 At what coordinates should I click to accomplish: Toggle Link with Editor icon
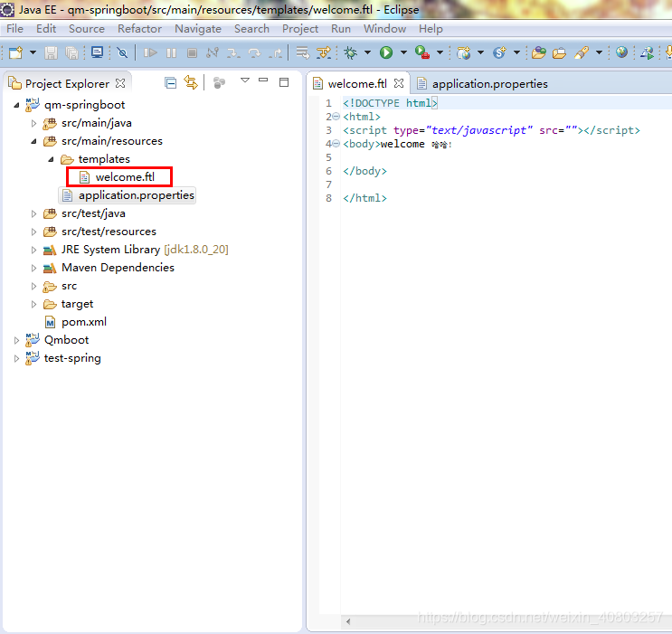(x=191, y=82)
